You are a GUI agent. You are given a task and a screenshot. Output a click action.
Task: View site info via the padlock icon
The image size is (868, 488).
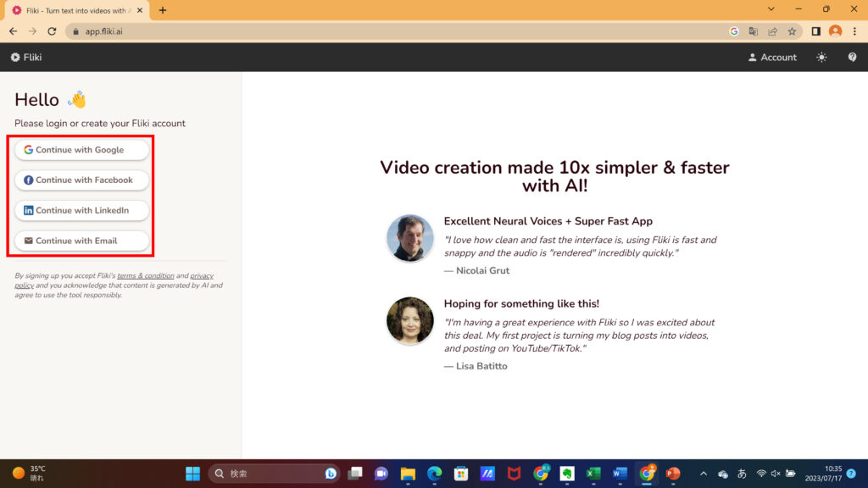tap(75, 31)
